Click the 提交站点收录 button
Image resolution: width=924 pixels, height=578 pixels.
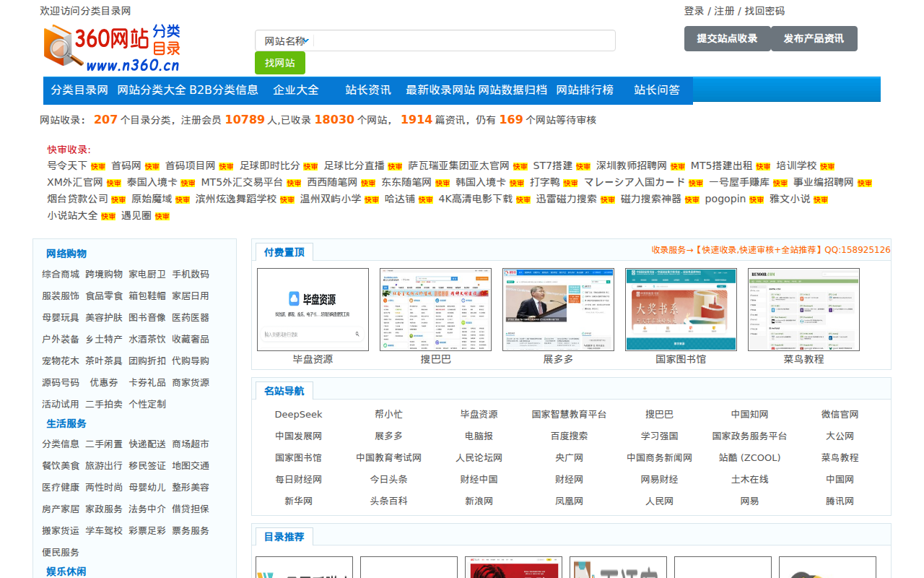[x=727, y=39]
